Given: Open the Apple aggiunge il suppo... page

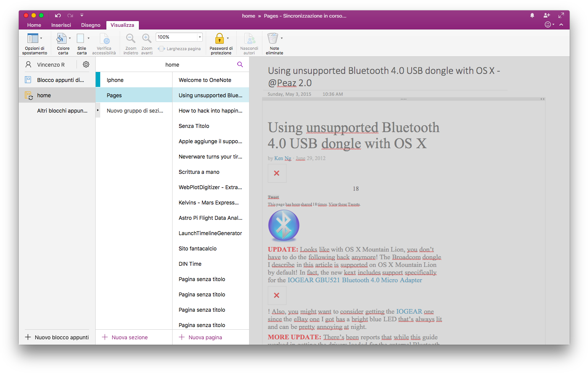Looking at the screenshot, I should (x=211, y=141).
